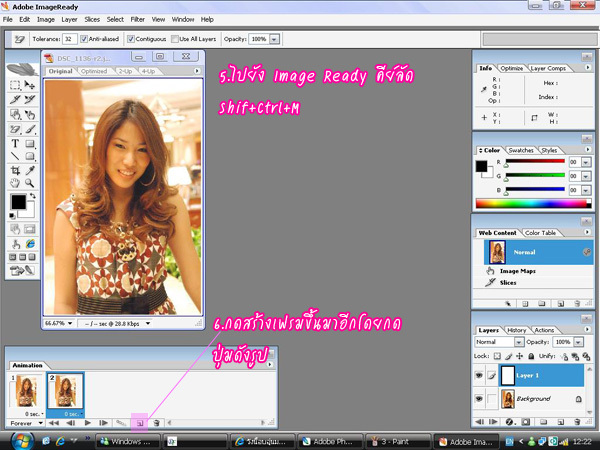Select the Magic Eraser tool
Image resolution: width=600 pixels, height=450 pixels.
pos(15,129)
